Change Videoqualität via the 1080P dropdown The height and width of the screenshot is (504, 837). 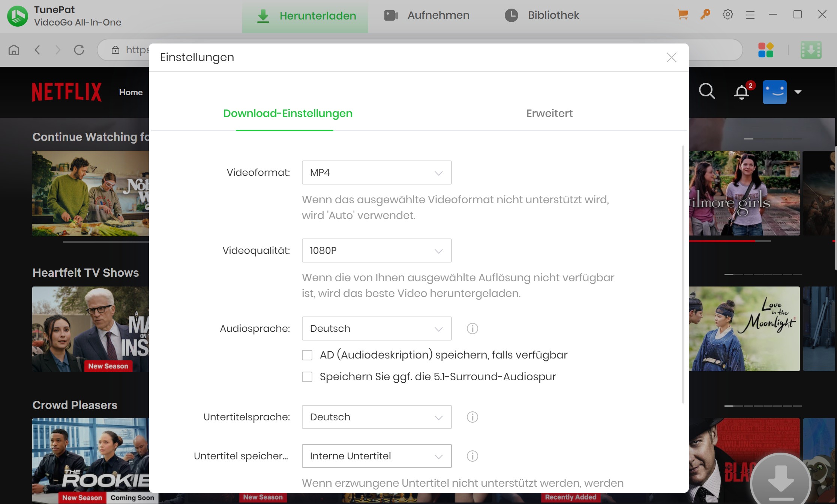(376, 250)
